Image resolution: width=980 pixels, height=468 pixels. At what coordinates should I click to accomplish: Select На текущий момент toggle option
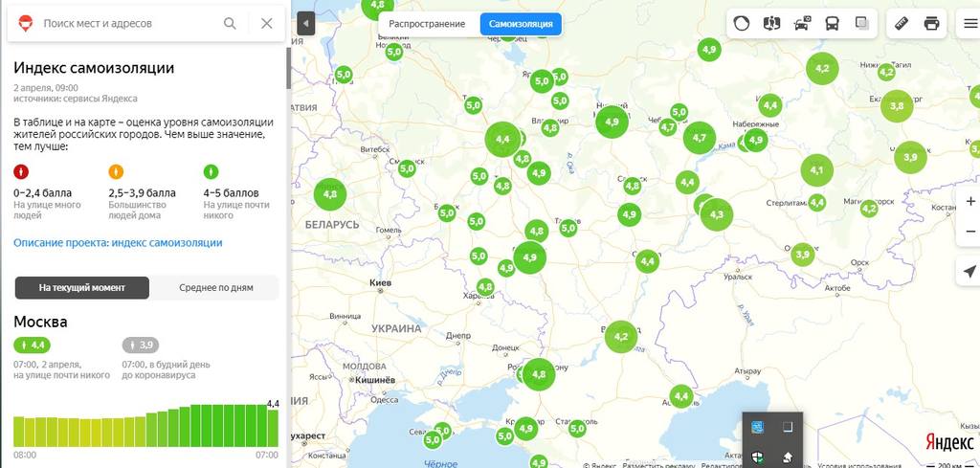[x=82, y=288]
